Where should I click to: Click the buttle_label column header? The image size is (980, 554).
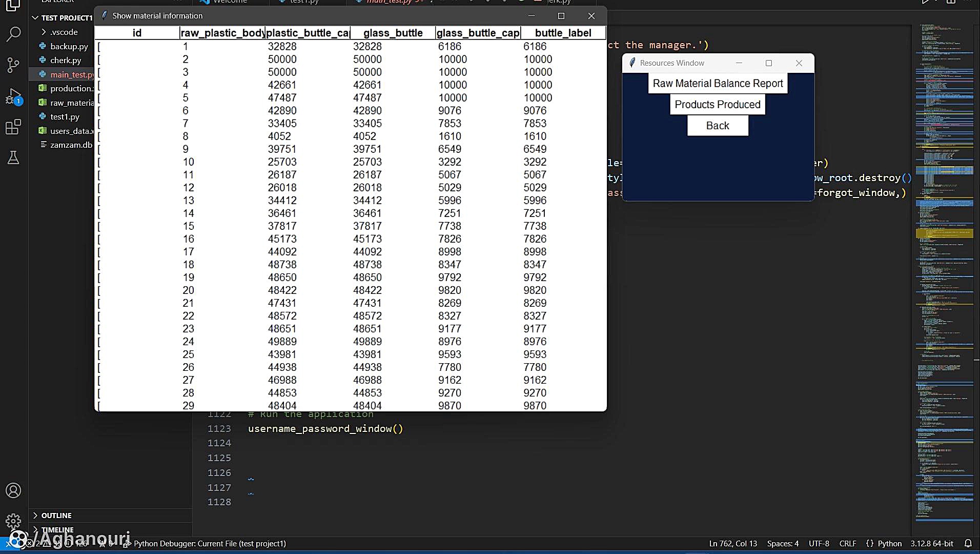(x=563, y=33)
